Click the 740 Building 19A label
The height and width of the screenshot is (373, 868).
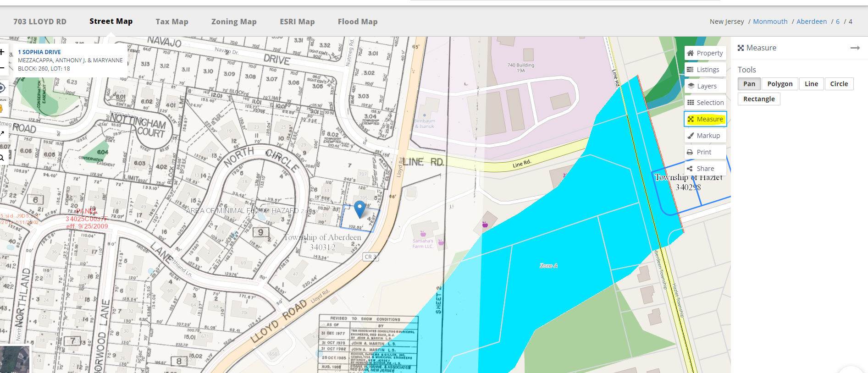[521, 68]
